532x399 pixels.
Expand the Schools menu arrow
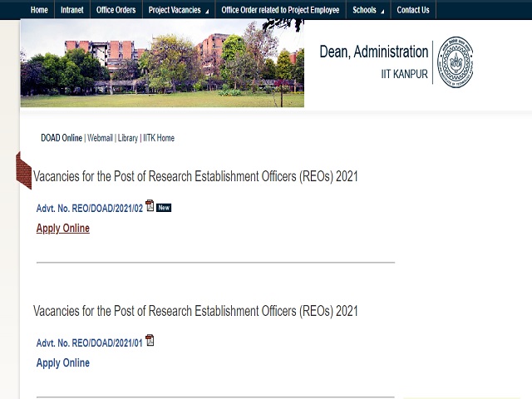(x=382, y=12)
